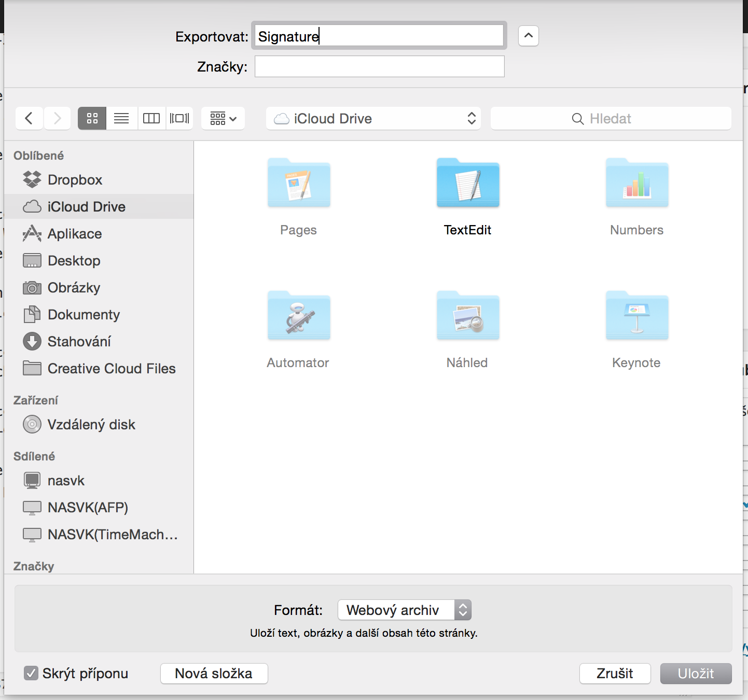
Task: Open the Keynote folder
Action: point(637,330)
